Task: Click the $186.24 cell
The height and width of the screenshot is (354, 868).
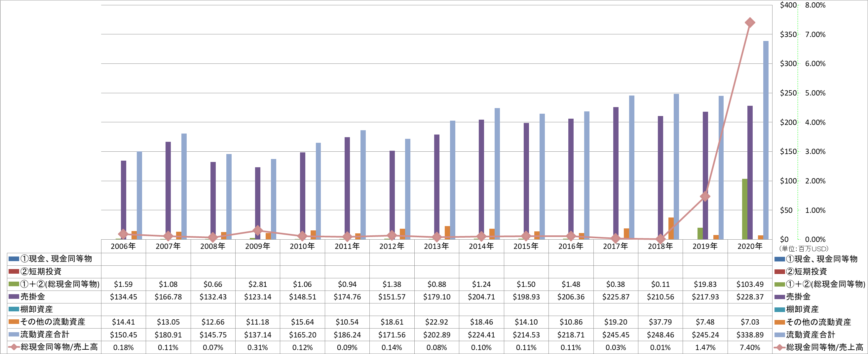Action: [347, 334]
